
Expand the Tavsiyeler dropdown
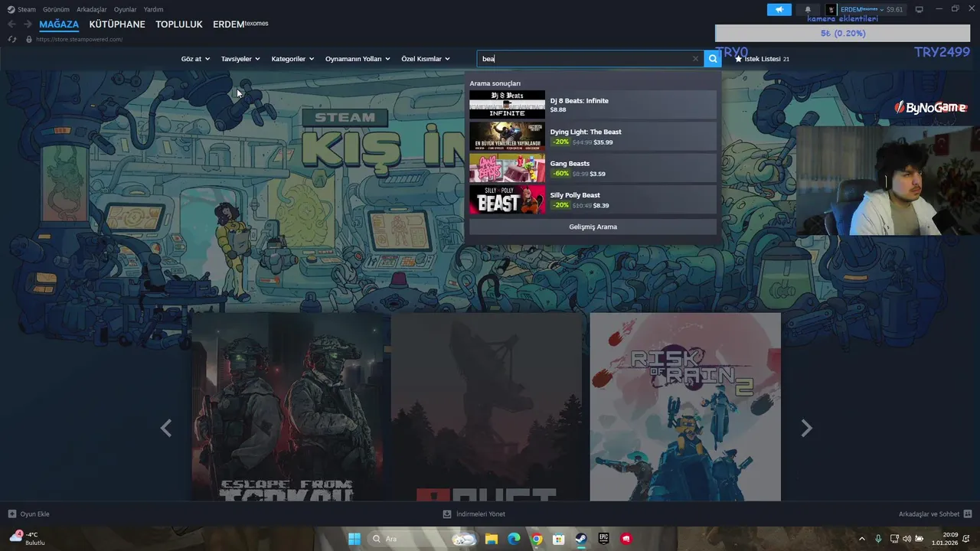240,59
